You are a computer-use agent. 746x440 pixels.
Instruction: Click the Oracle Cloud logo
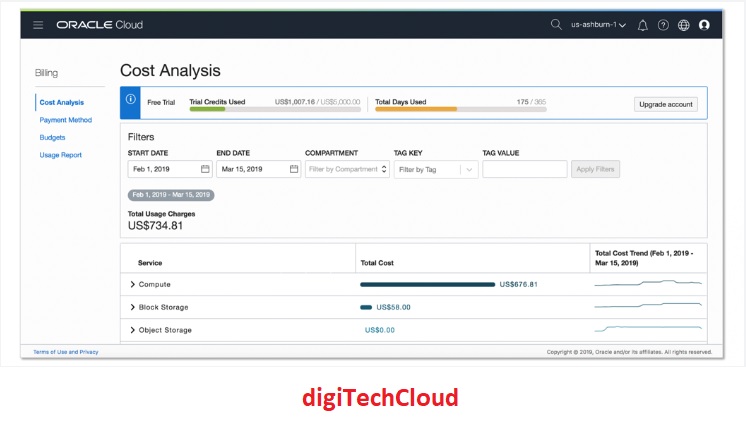[x=99, y=25]
